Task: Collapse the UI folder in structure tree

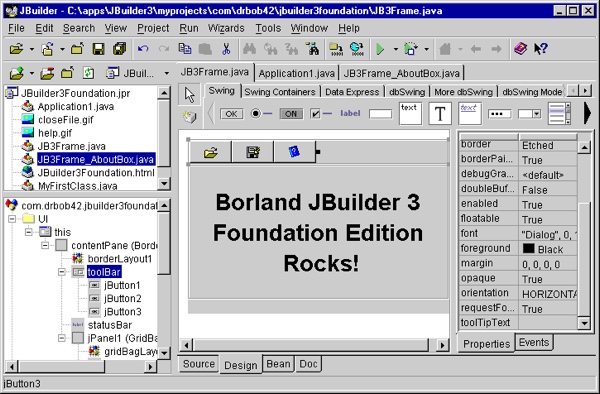Action: pyautogui.click(x=12, y=219)
